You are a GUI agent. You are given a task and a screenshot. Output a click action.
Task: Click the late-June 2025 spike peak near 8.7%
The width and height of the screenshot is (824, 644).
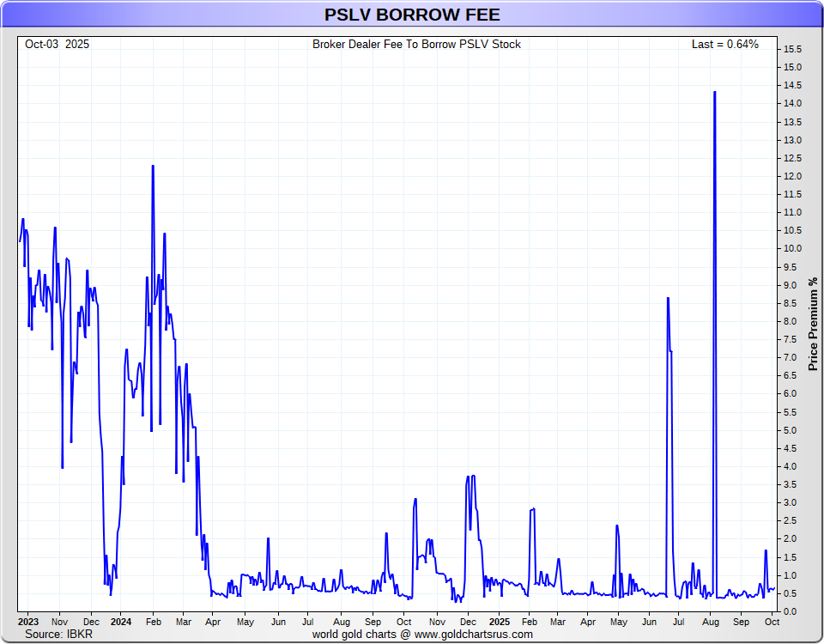point(668,299)
